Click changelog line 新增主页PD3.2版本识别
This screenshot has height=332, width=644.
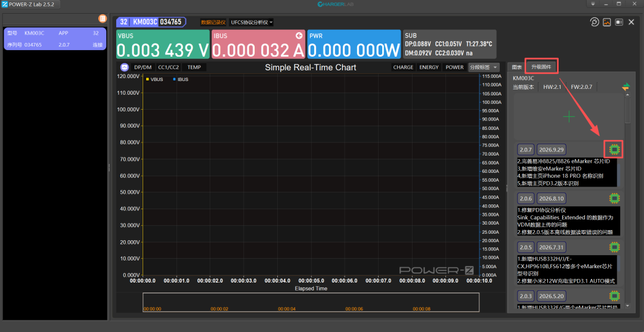[x=549, y=184]
